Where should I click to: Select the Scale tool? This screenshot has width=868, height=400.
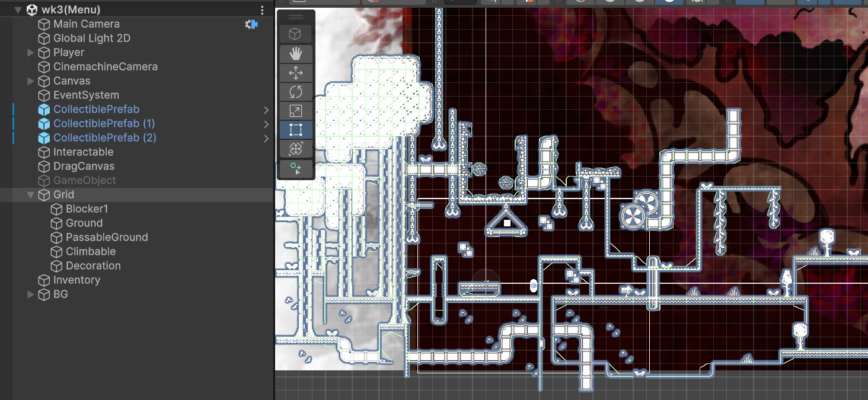click(x=296, y=111)
